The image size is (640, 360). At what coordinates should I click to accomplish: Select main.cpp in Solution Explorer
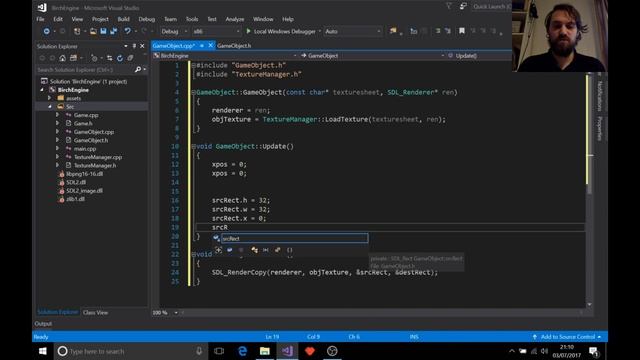click(x=85, y=149)
